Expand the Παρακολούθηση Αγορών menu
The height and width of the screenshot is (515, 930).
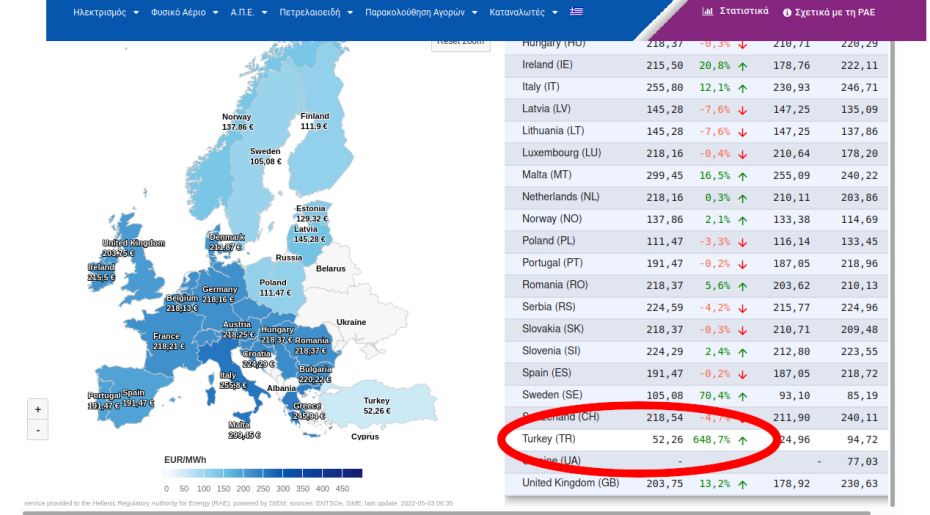421,12
